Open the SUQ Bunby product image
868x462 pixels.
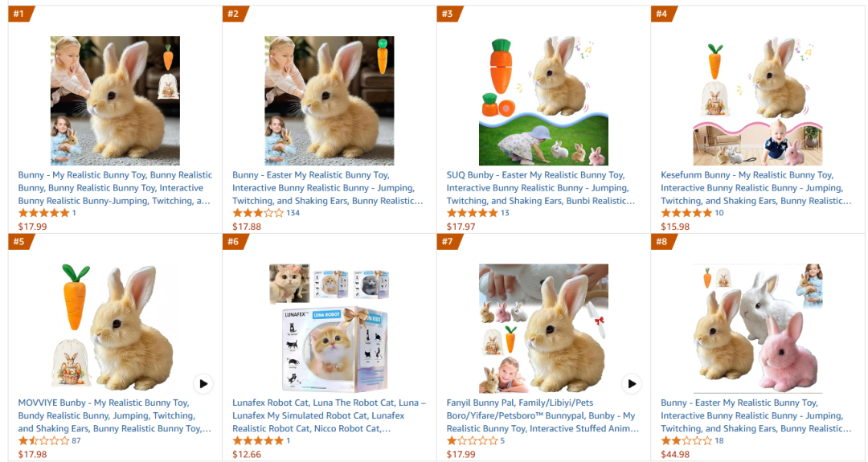(543, 100)
